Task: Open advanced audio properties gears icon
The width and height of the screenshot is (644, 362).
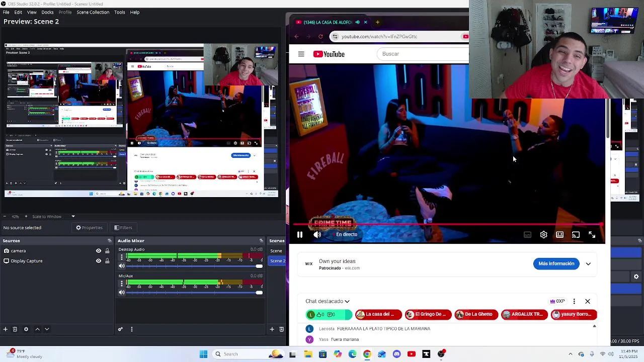Action: tap(120, 329)
